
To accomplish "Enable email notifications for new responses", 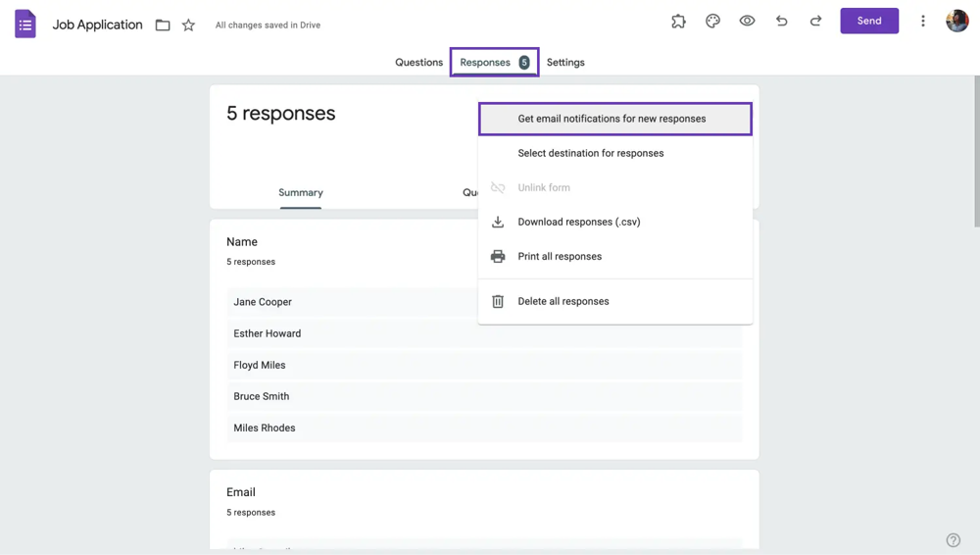I will [x=612, y=119].
